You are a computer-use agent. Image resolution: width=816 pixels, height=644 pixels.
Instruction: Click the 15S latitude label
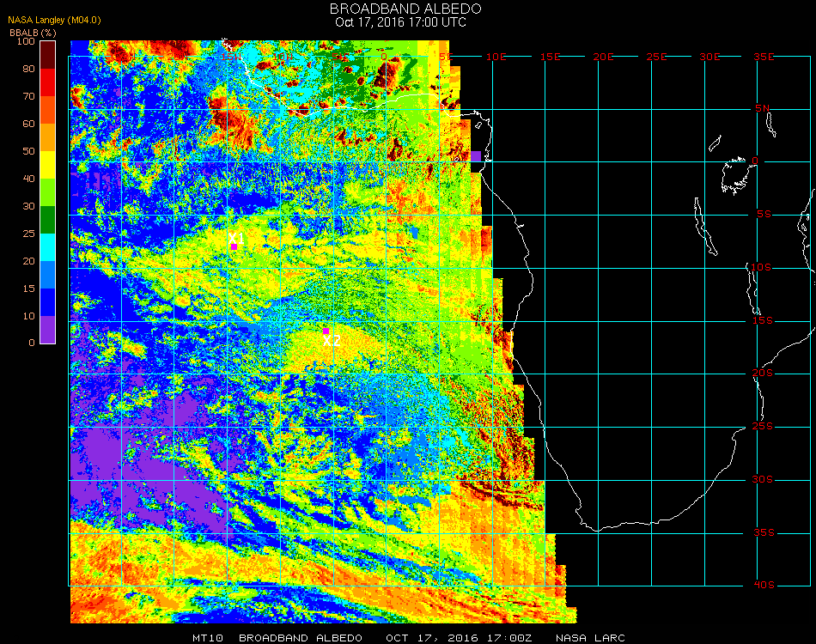point(763,320)
